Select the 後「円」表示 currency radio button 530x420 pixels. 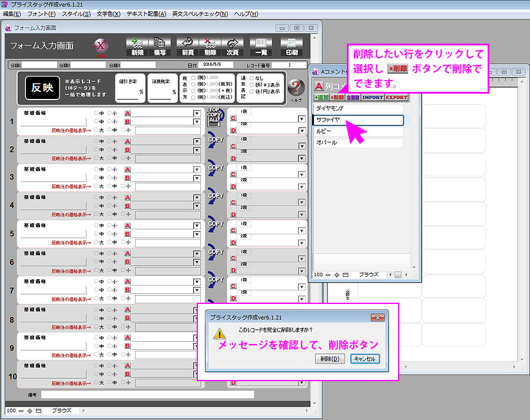251,91
